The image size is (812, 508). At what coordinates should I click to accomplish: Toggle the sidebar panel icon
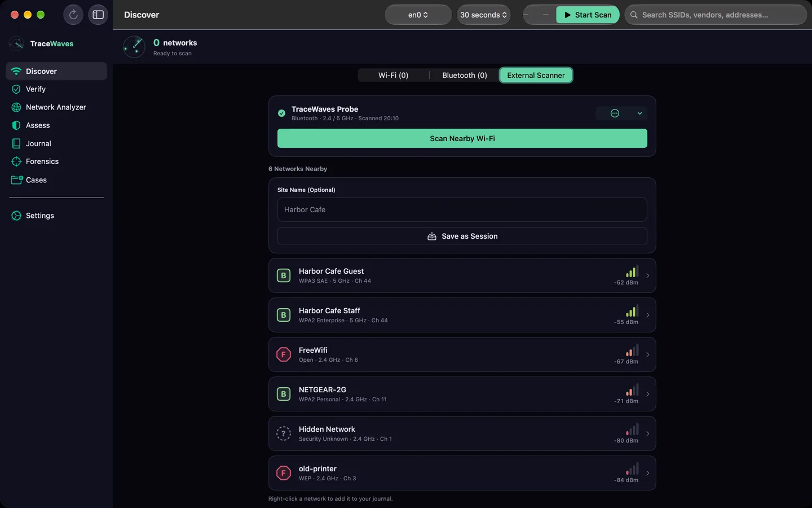coord(98,15)
